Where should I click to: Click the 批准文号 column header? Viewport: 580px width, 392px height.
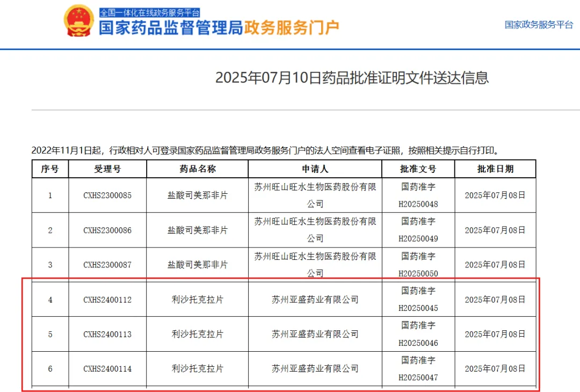tap(418, 169)
